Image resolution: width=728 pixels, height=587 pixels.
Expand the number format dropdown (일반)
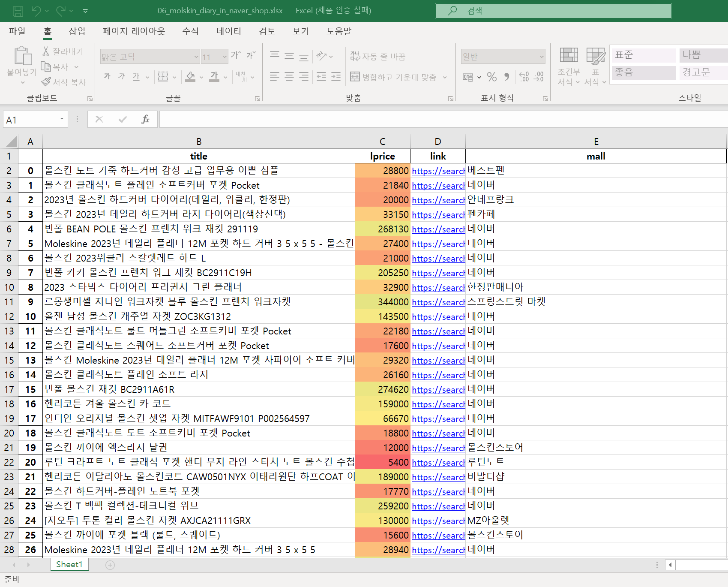542,57
